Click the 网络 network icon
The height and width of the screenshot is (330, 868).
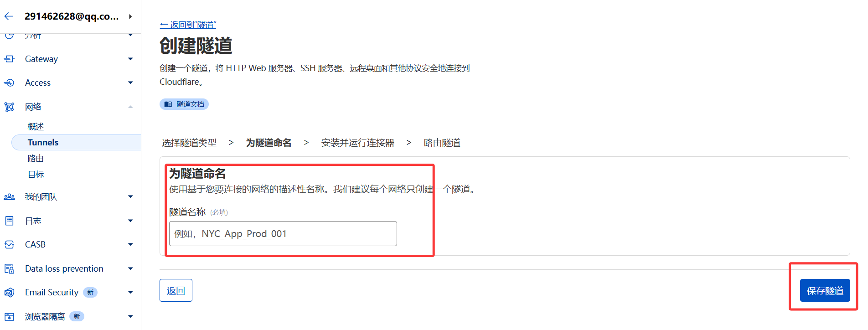coord(9,107)
